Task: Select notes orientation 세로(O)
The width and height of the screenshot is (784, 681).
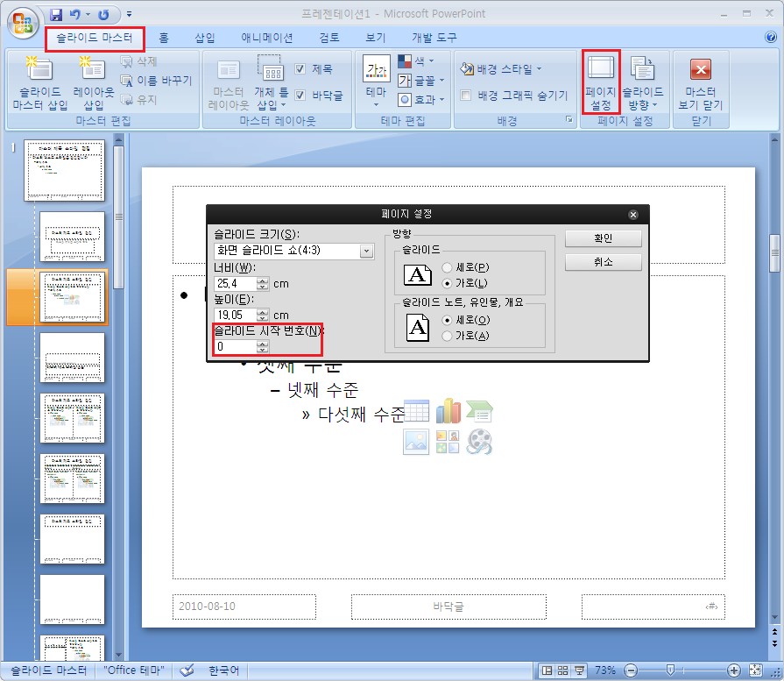Action: point(447,320)
